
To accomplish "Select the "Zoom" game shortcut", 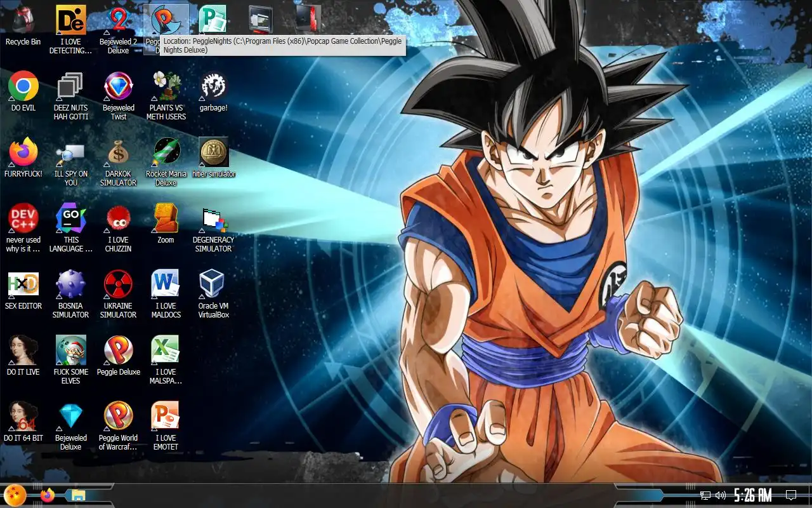I will [166, 224].
